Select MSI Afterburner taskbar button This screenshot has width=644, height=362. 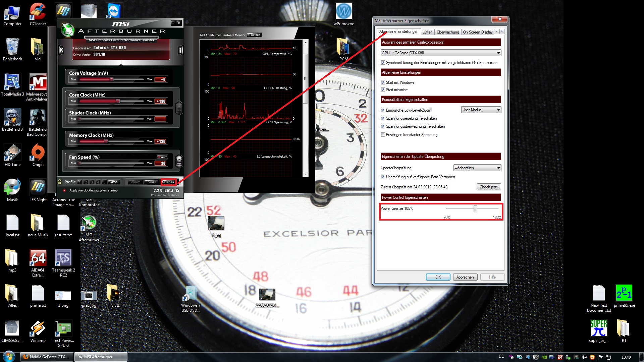(101, 357)
